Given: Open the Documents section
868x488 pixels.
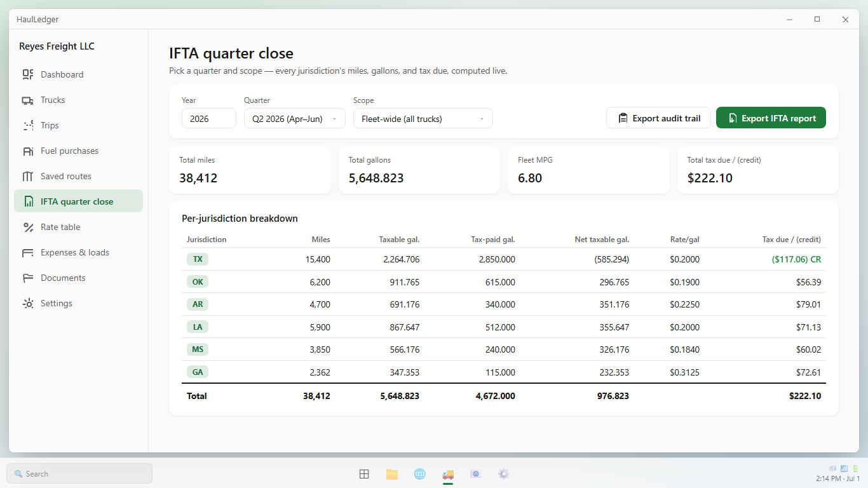Looking at the screenshot, I should pyautogui.click(x=78, y=278).
